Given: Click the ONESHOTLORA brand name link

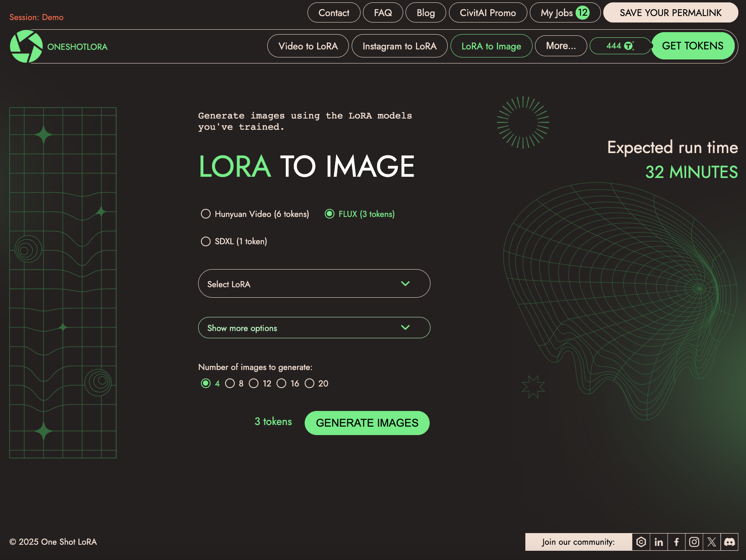Looking at the screenshot, I should click(x=78, y=47).
